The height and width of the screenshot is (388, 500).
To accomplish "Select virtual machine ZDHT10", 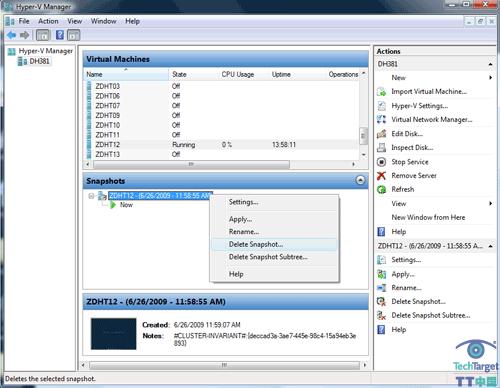I will (222, 125).
